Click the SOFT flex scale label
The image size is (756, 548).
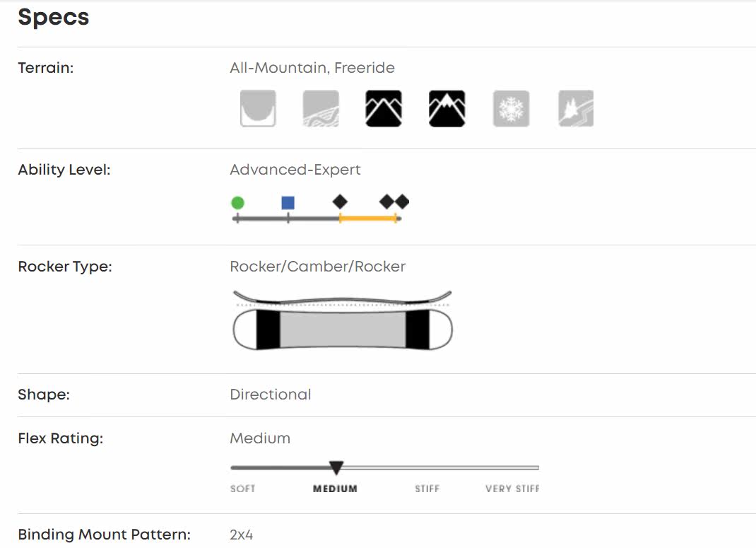pyautogui.click(x=243, y=489)
